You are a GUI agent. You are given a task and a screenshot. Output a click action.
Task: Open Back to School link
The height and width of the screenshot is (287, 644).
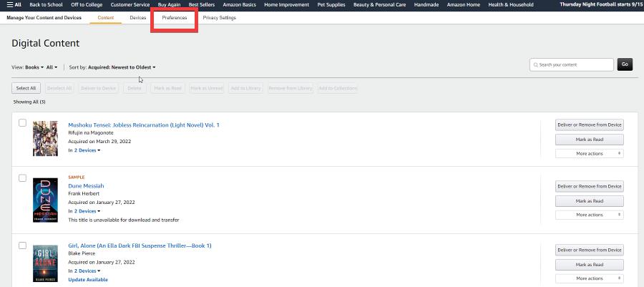(x=46, y=4)
